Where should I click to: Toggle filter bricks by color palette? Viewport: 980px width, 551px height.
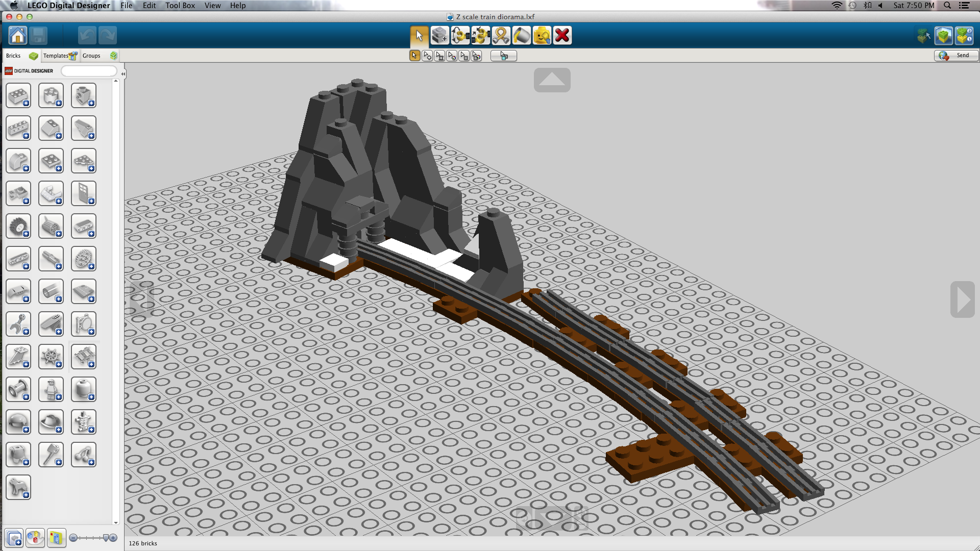point(35,538)
